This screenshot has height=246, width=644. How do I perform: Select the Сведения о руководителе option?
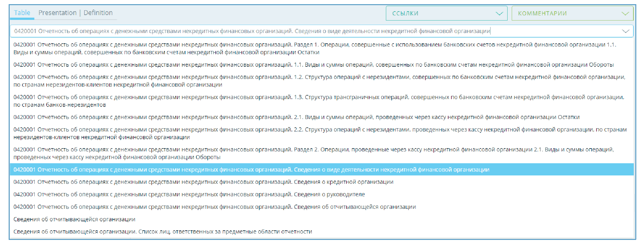(189, 195)
